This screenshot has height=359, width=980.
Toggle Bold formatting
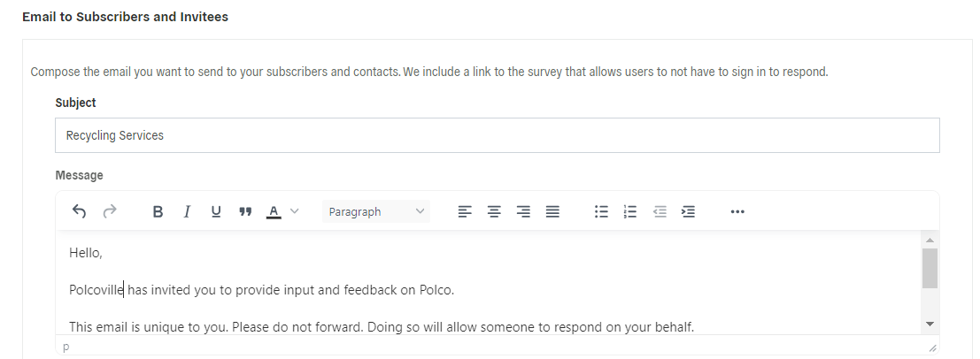[158, 211]
